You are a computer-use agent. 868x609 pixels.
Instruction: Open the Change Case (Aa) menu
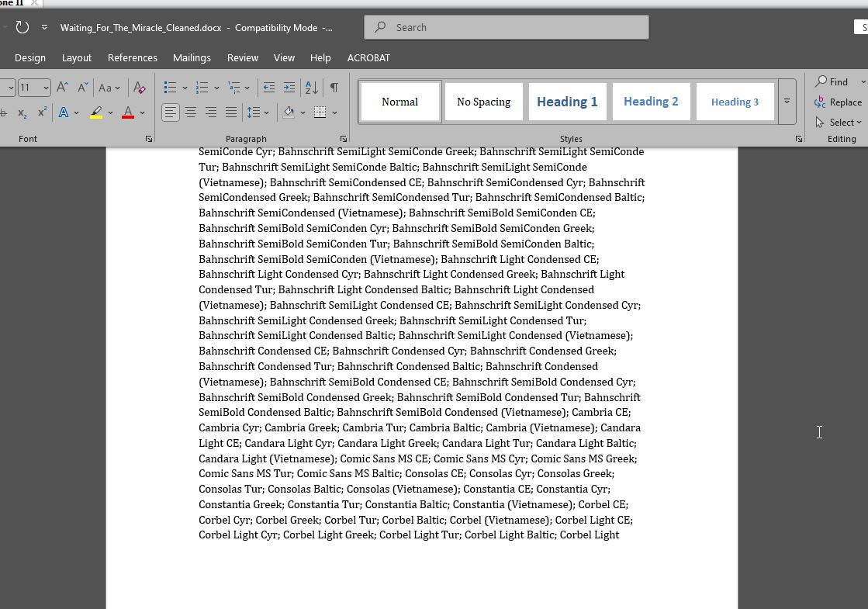(x=109, y=88)
